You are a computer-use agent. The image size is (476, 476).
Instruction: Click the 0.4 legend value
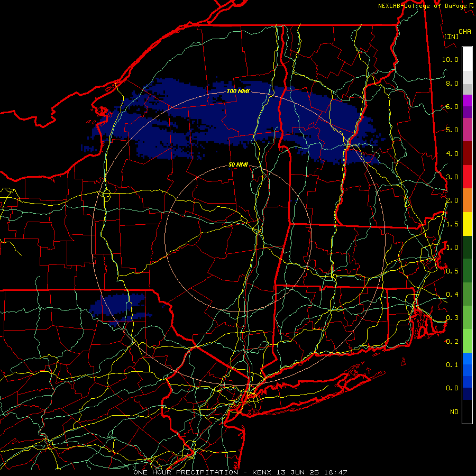click(x=452, y=294)
